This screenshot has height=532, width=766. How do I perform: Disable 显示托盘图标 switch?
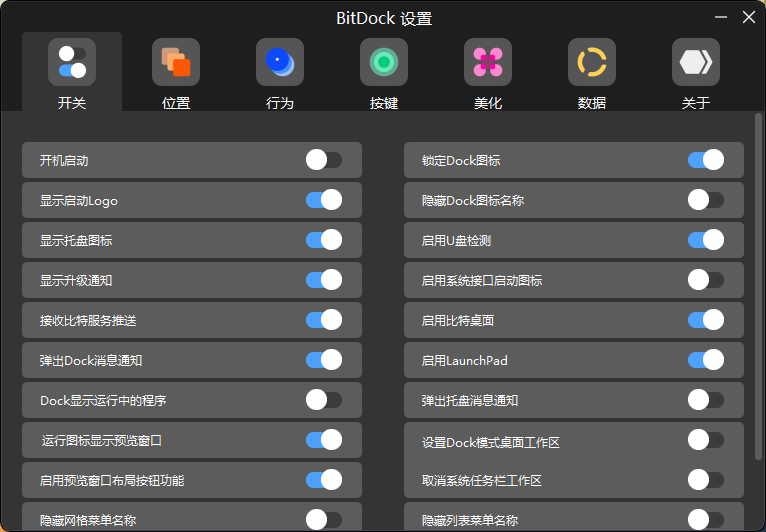pyautogui.click(x=324, y=240)
